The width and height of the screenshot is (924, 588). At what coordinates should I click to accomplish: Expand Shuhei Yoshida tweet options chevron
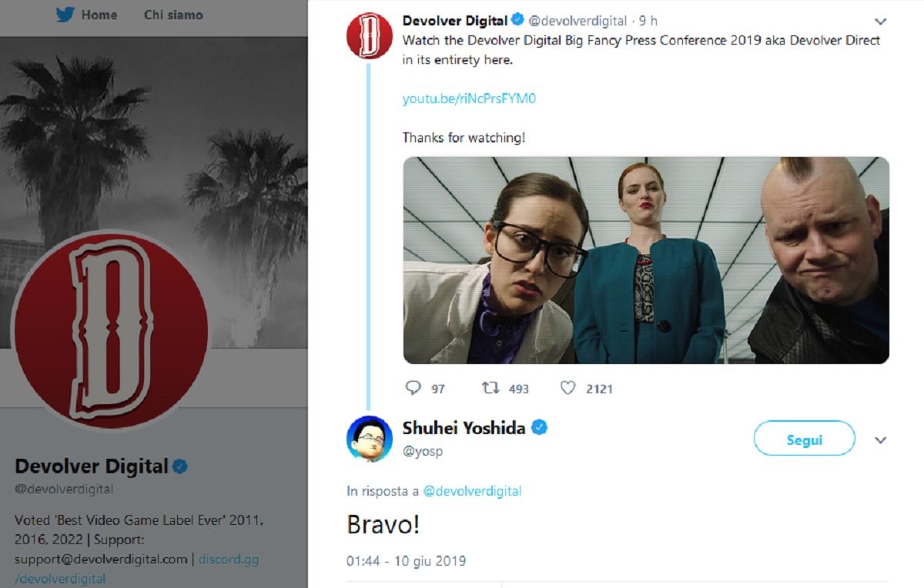881,440
